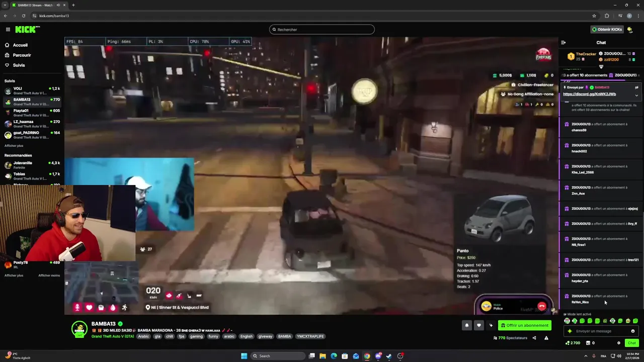Click username Kha_Led_2566 in chat

tap(583, 172)
